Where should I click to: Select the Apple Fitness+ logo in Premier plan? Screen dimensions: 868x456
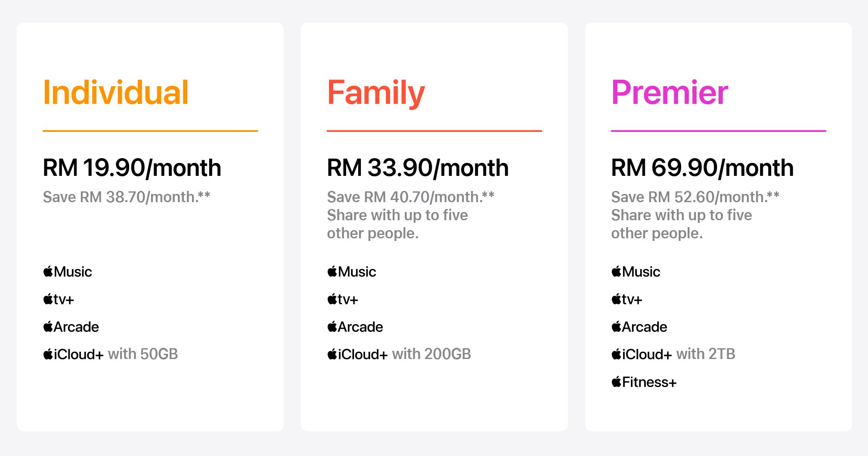644,382
